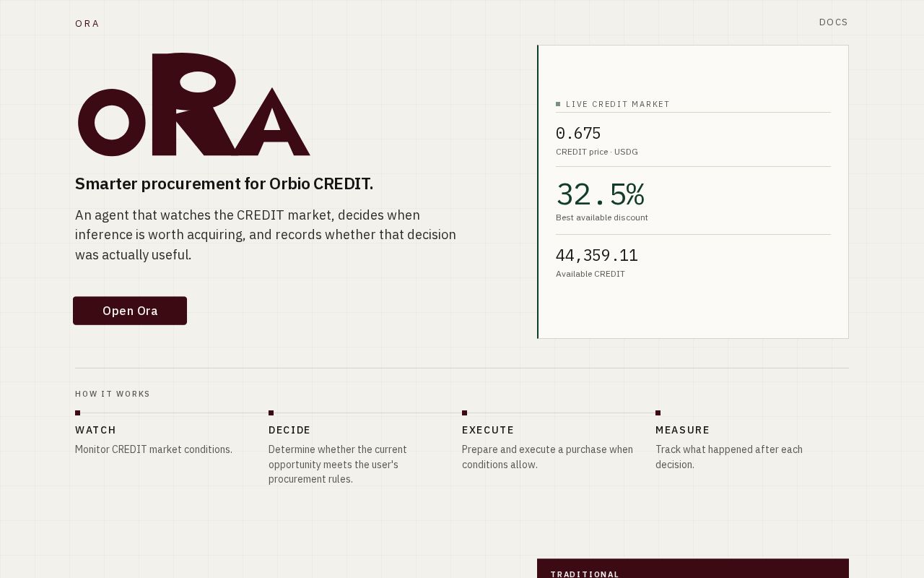The width and height of the screenshot is (924, 578).
Task: Click the square marker above MEASURE
Action: [x=658, y=413]
